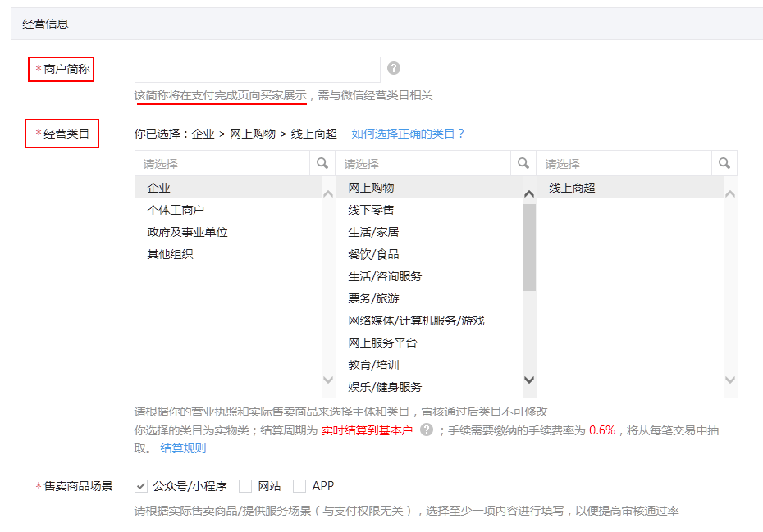Click search icon in third category column
The width and height of the screenshot is (763, 532).
click(724, 163)
